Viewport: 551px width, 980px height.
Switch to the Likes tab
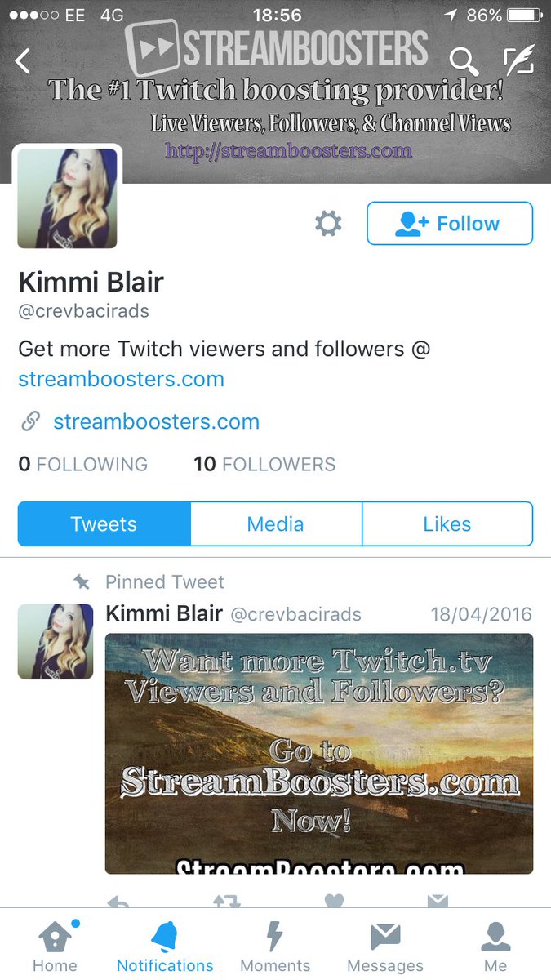click(447, 523)
